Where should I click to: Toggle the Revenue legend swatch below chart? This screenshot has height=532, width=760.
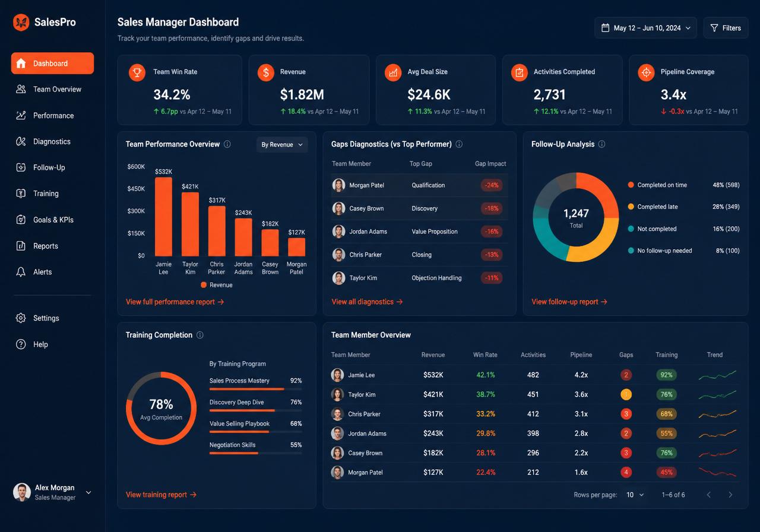click(204, 285)
